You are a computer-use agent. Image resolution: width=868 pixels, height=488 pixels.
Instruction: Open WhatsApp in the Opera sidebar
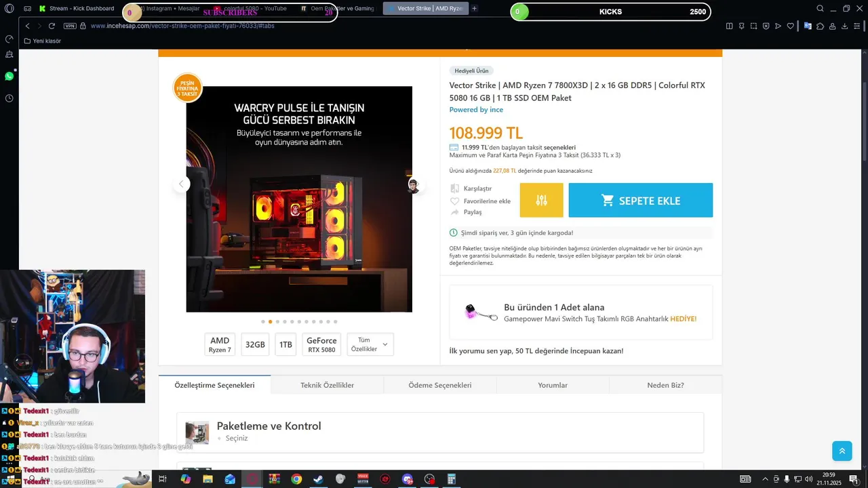coord(9,76)
